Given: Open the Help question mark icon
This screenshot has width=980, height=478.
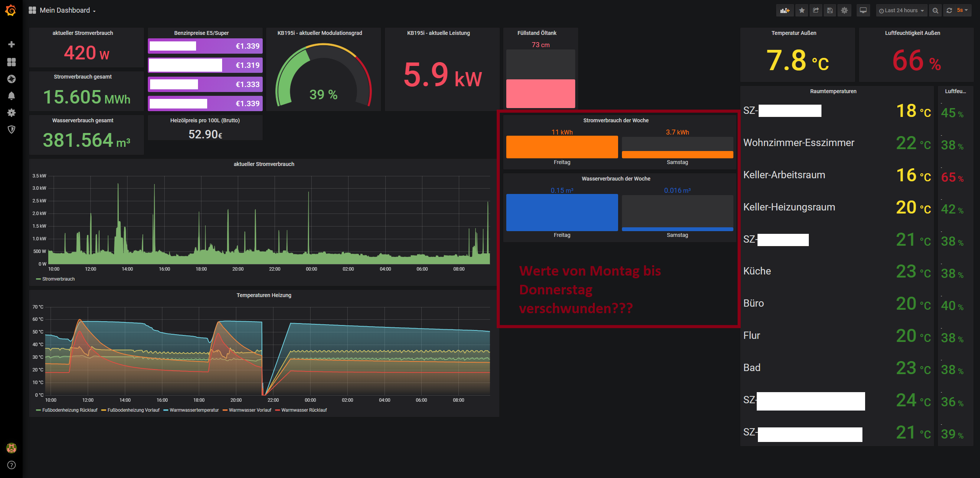Looking at the screenshot, I should [x=11, y=465].
